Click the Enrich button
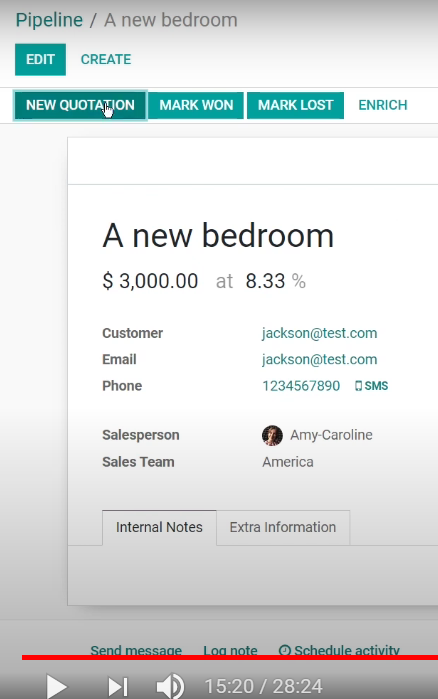438x699 pixels. [383, 105]
